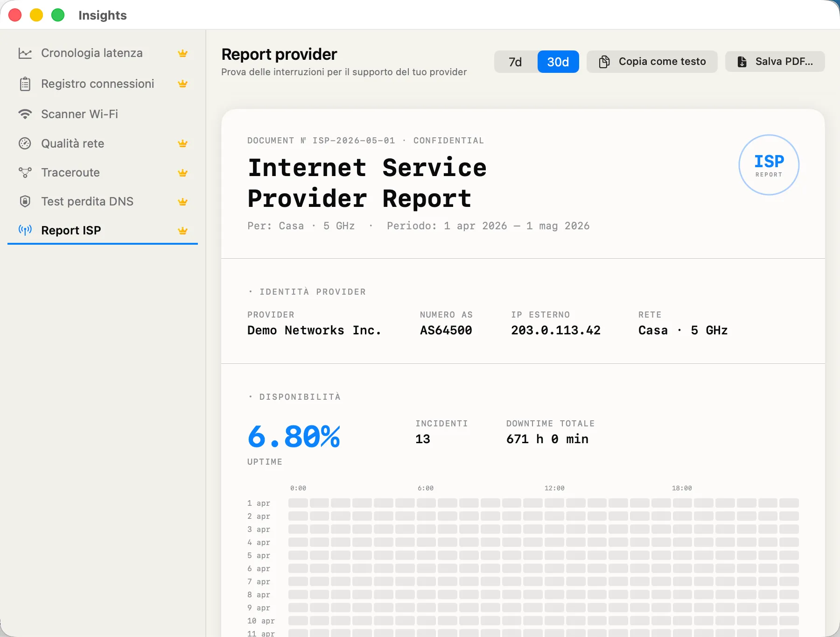
Task: Click downtime value 671 h 0 min
Action: point(547,439)
